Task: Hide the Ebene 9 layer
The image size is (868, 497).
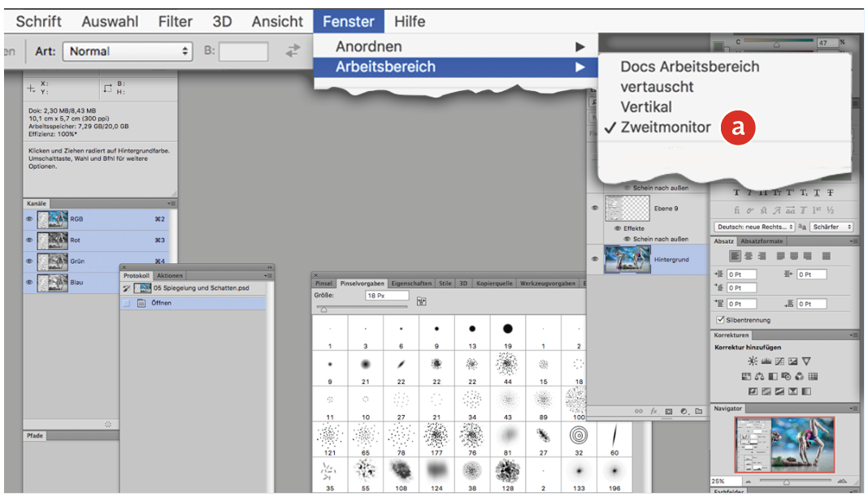Action: [595, 209]
